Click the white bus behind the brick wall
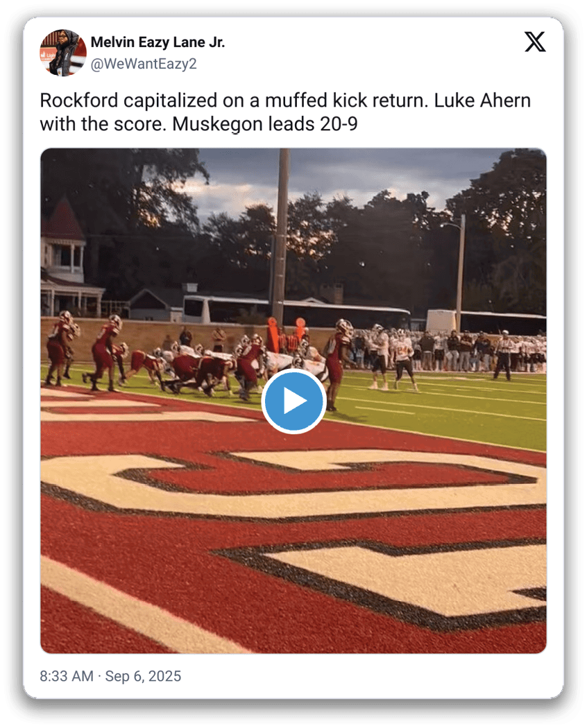 point(298,311)
